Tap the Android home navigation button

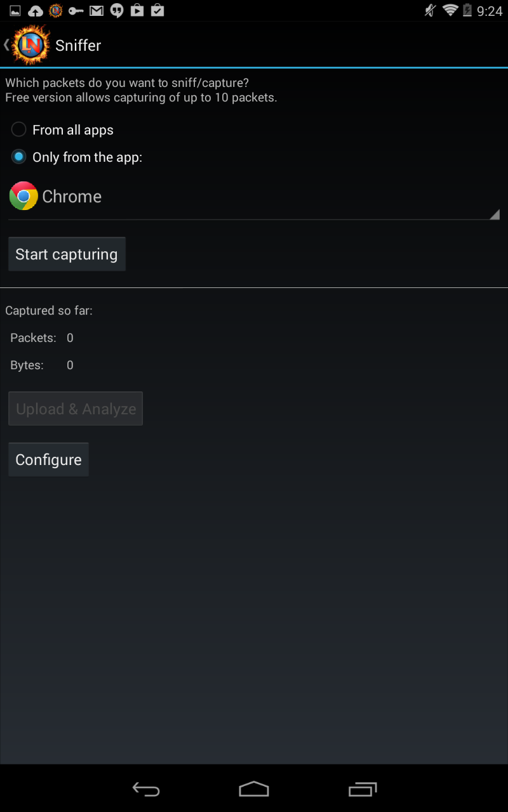(x=254, y=789)
